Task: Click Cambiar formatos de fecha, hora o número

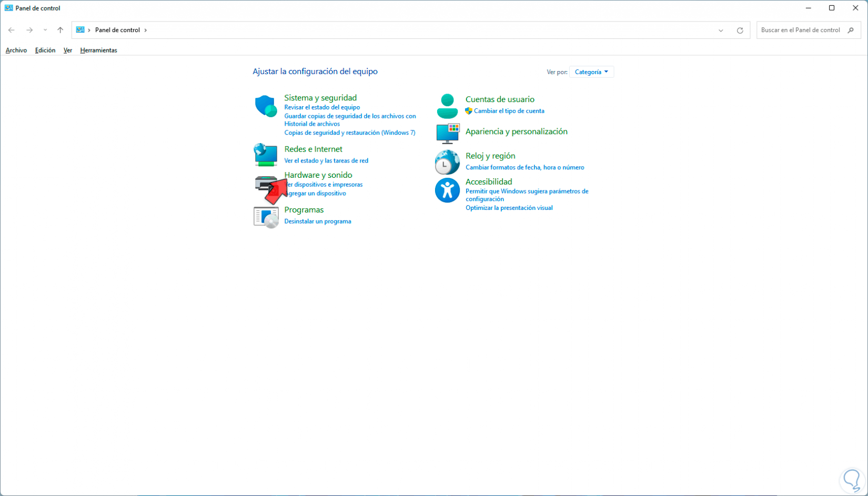Action: coord(525,167)
